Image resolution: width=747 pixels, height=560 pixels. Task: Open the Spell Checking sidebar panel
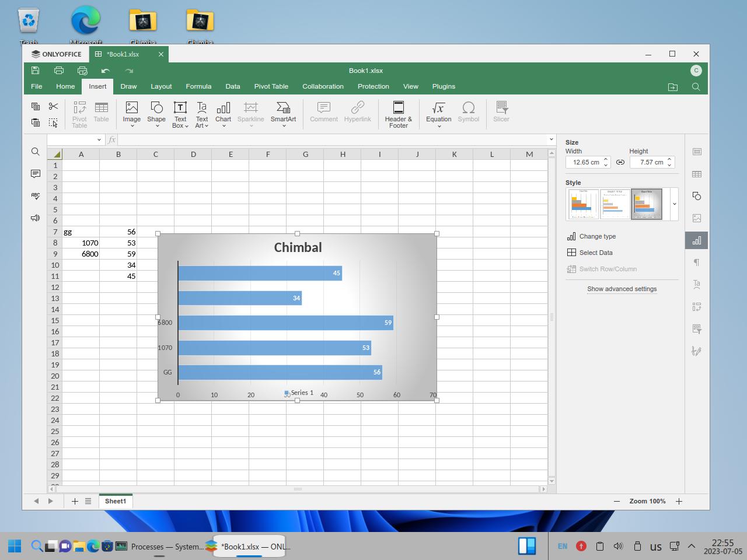(x=36, y=196)
